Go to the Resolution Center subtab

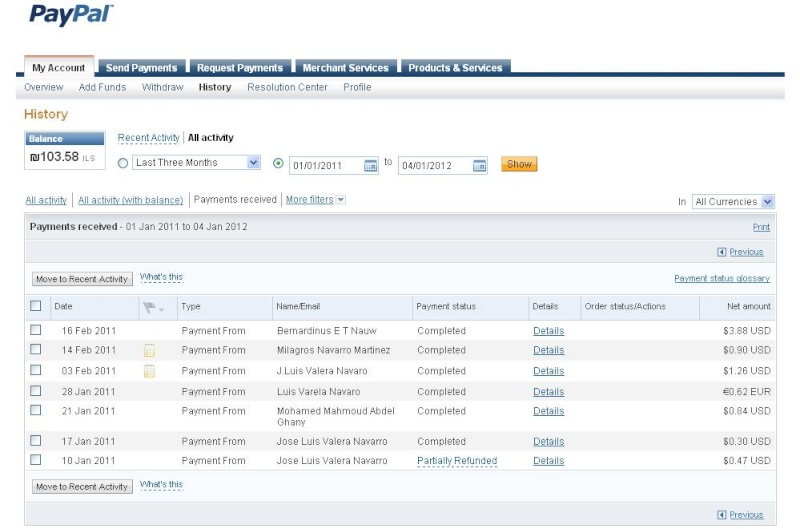coord(287,87)
